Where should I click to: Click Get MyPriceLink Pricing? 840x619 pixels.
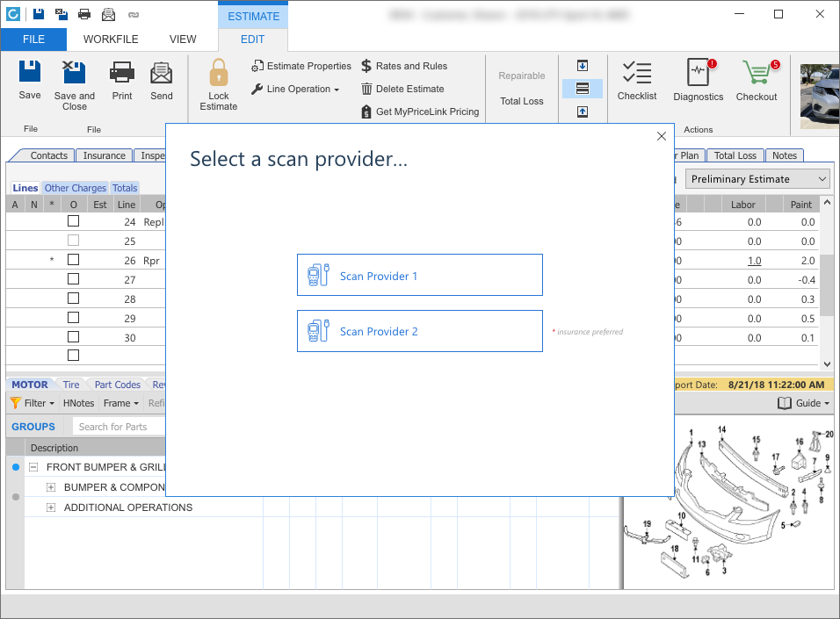click(420, 112)
